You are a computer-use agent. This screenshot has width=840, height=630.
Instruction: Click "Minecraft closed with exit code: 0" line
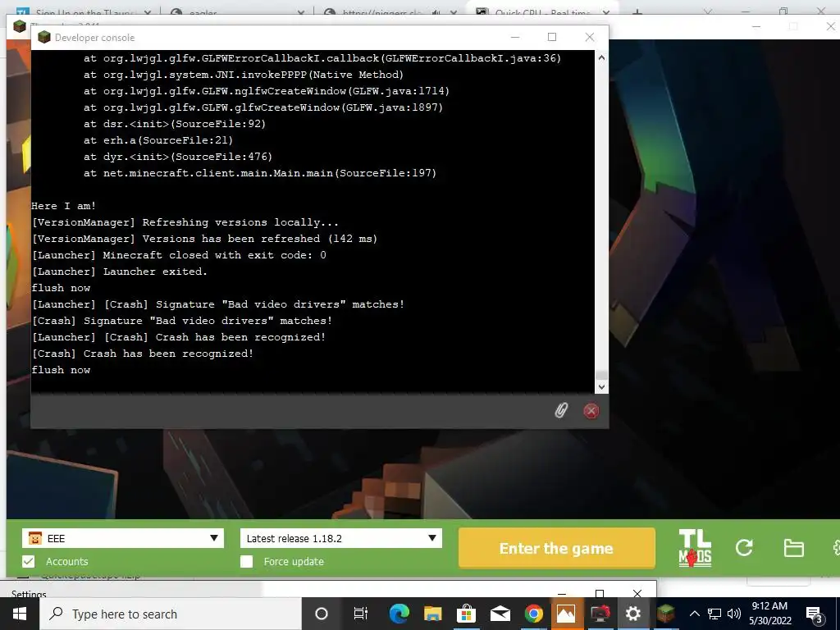tap(178, 255)
